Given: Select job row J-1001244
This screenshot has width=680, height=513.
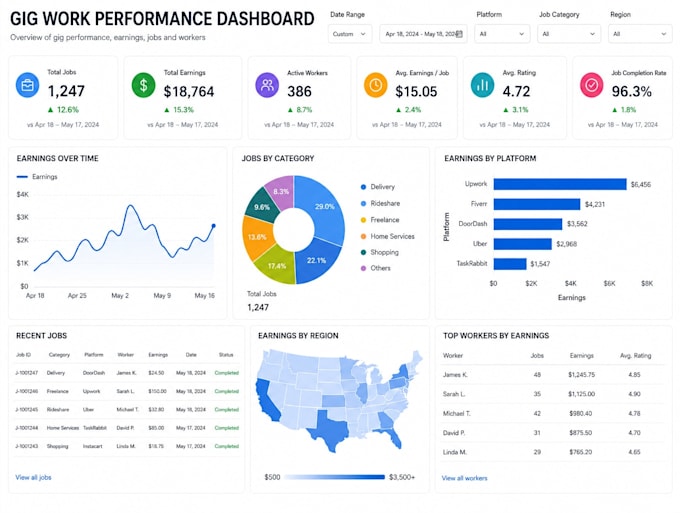Looking at the screenshot, I should pyautogui.click(x=127, y=428).
